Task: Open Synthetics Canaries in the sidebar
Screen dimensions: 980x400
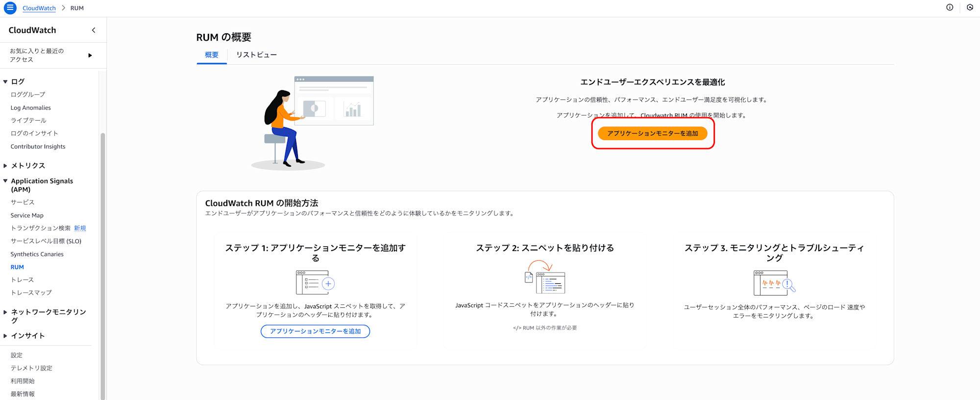Action: [37, 254]
